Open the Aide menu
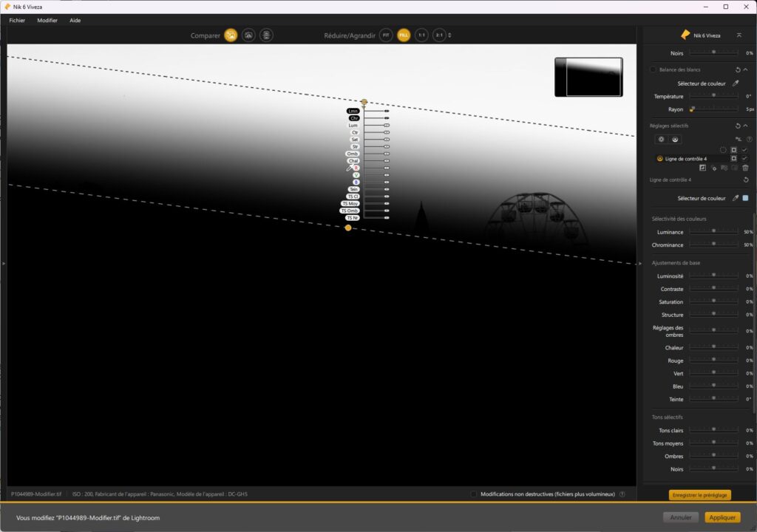This screenshot has width=757, height=532. coord(75,20)
